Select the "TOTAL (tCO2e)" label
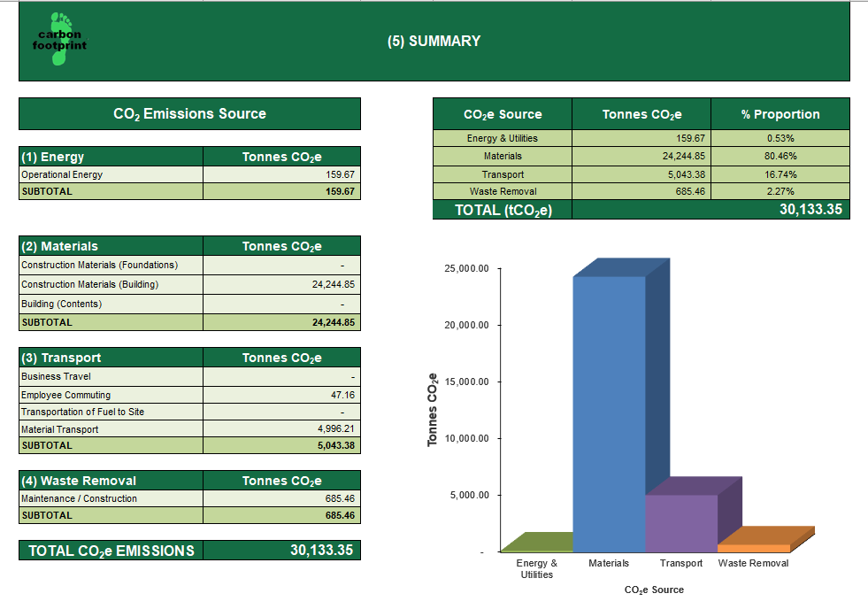868x609 pixels. [x=503, y=211]
